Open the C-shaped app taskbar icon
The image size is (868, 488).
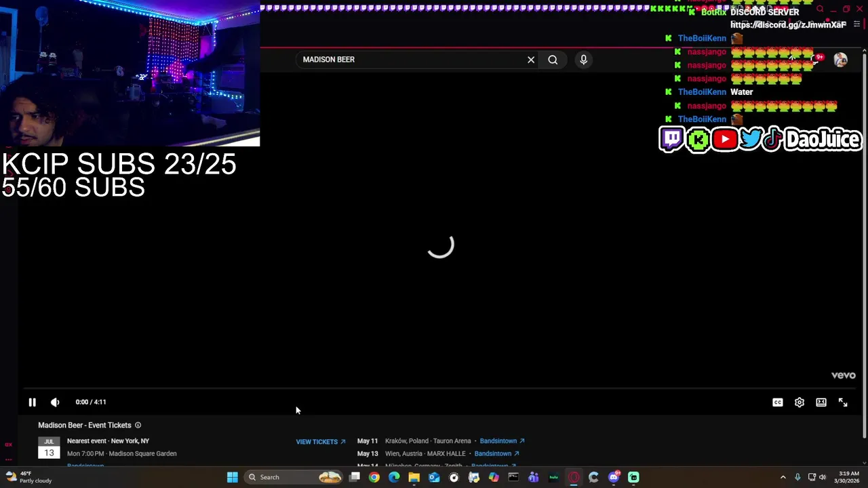tap(593, 477)
